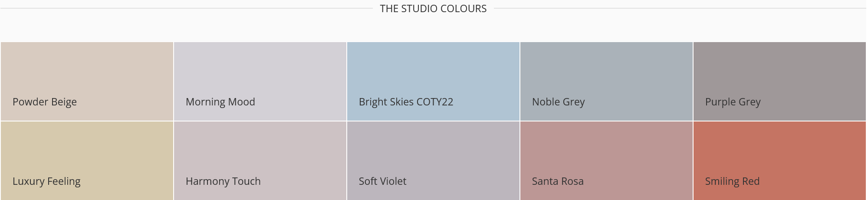Viewport: 868px width, 200px height.
Task: Choose the Luxury Feeling colour tile
Action: coord(87,161)
